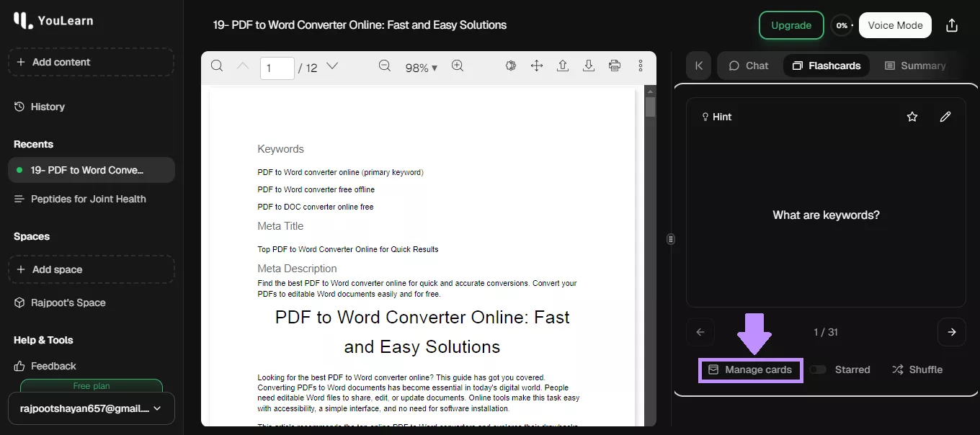Image resolution: width=980 pixels, height=435 pixels.
Task: Download the PDF using the download icon
Action: coord(589,66)
